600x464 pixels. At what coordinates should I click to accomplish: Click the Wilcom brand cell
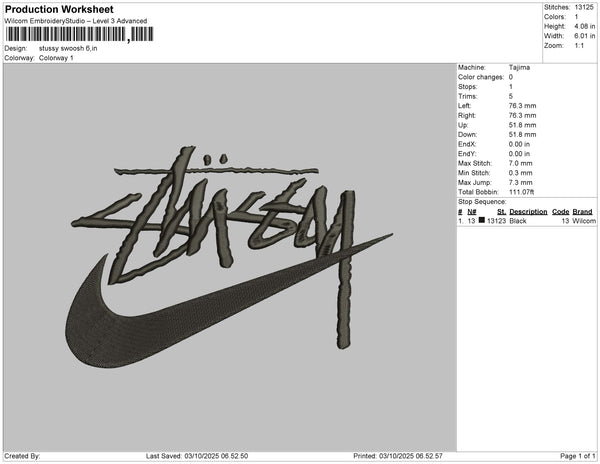pos(584,221)
